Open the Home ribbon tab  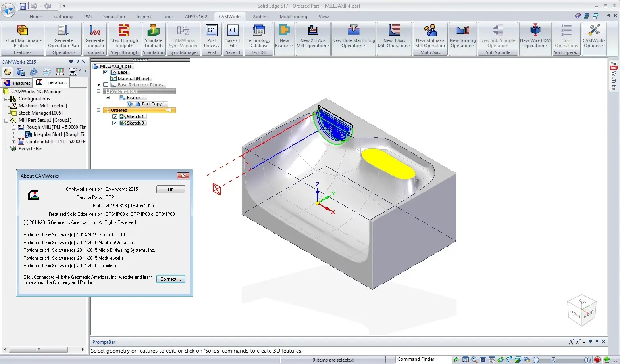pyautogui.click(x=36, y=17)
